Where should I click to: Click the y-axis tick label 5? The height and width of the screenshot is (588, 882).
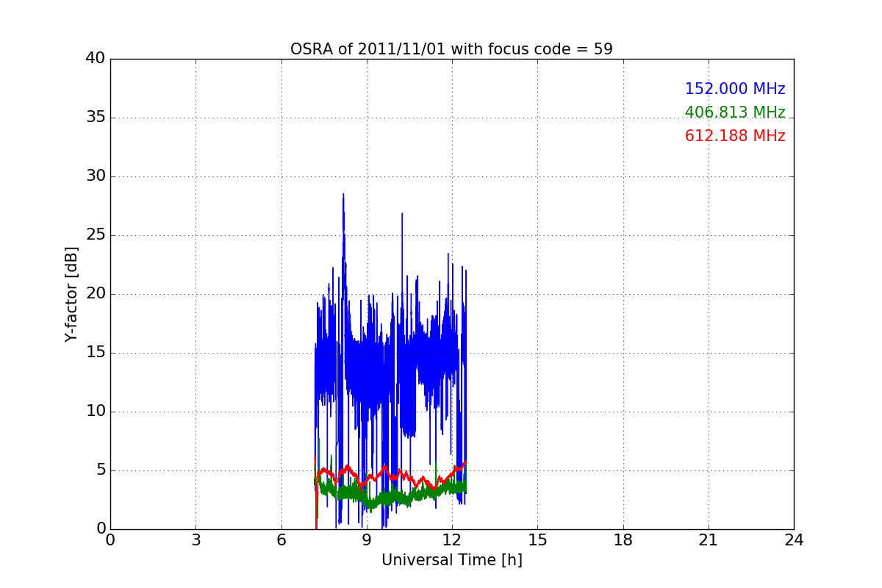100,470
